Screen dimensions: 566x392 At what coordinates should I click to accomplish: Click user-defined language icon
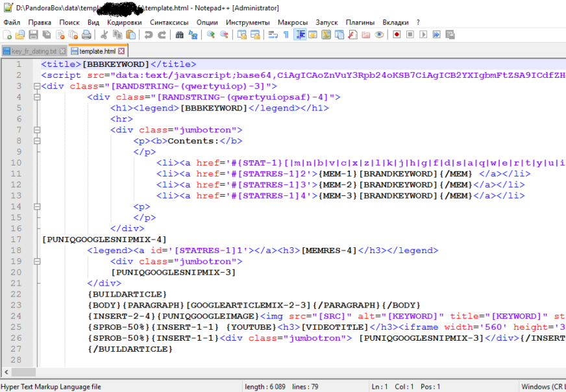click(x=313, y=34)
